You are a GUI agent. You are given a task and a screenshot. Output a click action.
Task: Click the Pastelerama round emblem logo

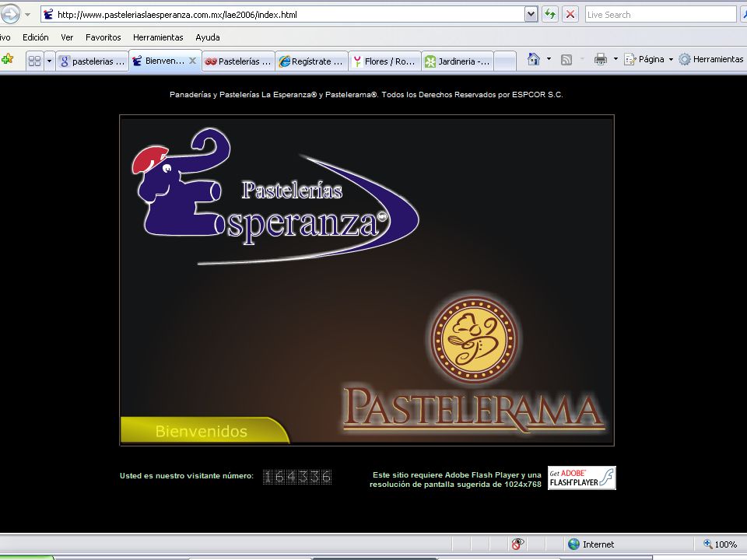click(474, 338)
